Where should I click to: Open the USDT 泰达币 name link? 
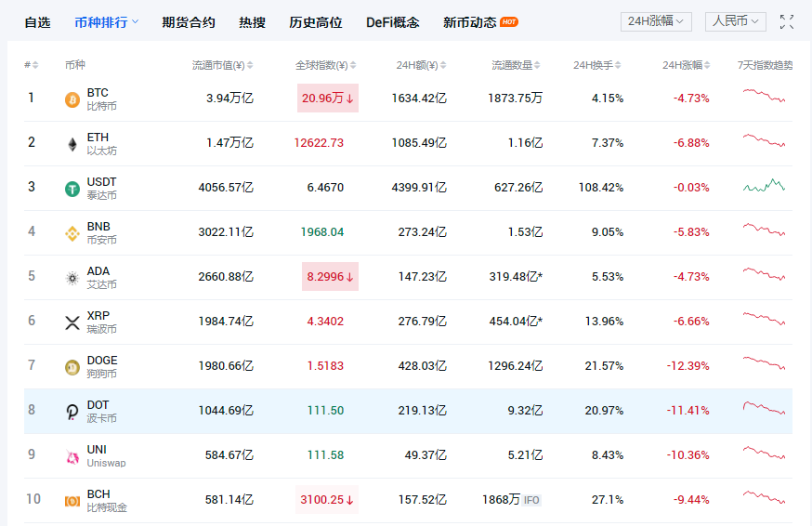click(x=101, y=188)
